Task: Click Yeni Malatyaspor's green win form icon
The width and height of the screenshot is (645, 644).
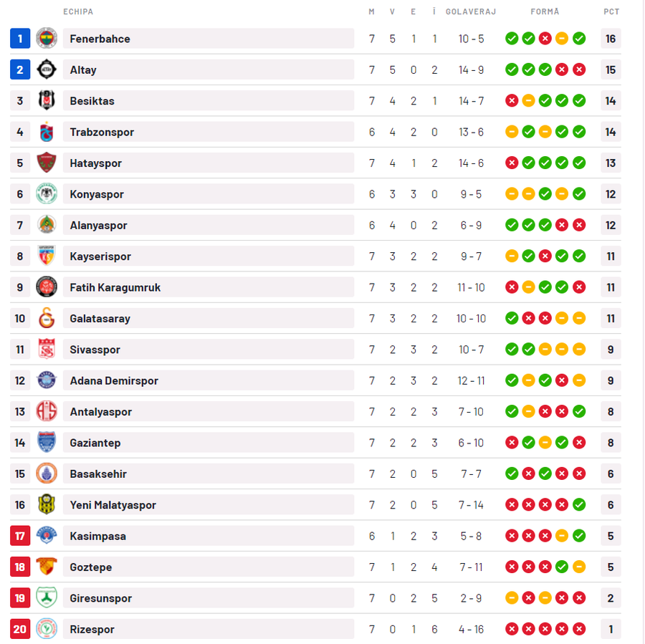Action: tap(579, 504)
